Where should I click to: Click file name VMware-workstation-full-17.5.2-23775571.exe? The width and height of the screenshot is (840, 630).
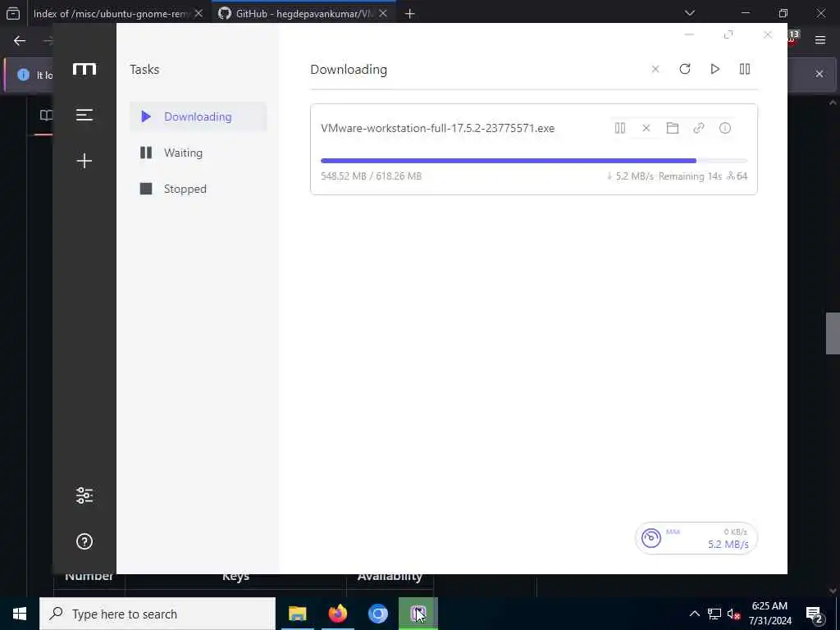coord(438,128)
